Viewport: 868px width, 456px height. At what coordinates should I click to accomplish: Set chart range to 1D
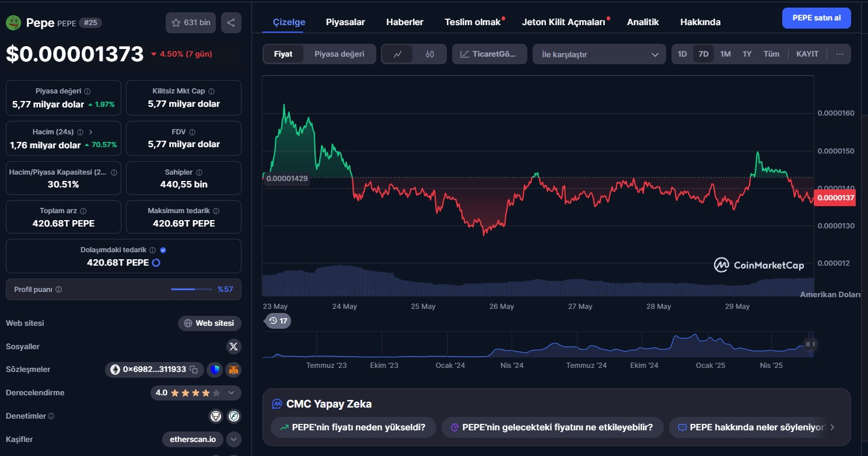pos(682,54)
